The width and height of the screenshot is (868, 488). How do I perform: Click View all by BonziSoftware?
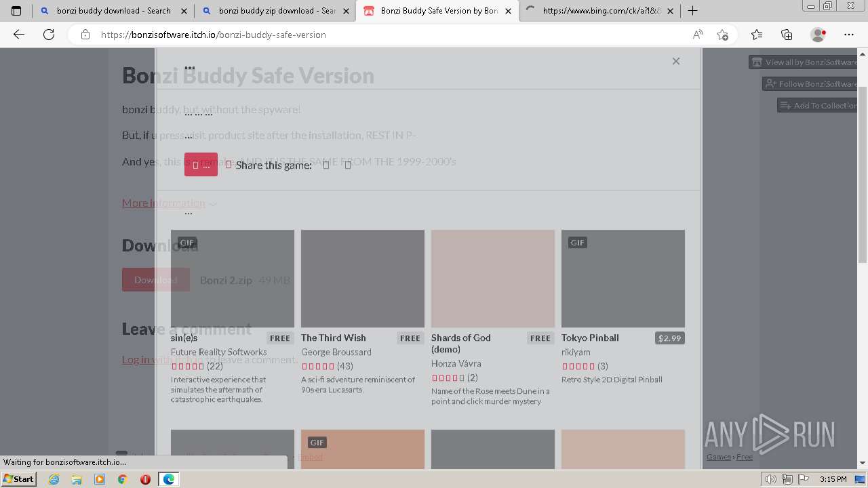(x=804, y=62)
